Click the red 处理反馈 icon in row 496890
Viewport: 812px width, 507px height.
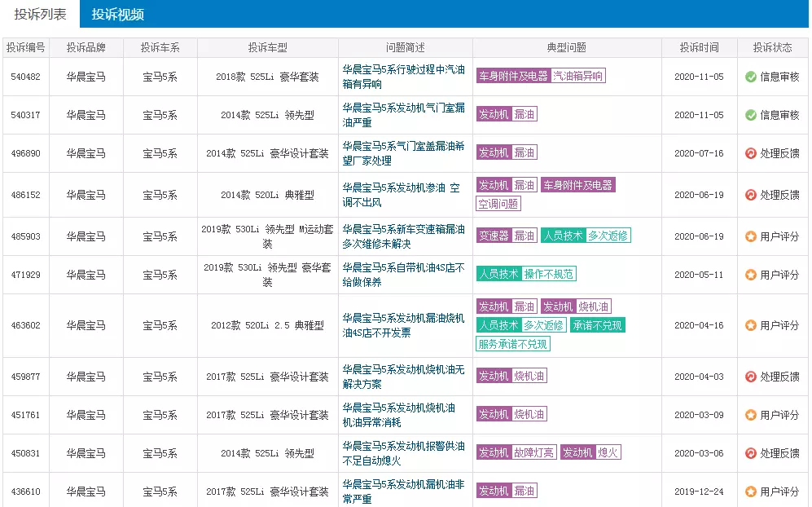(750, 153)
